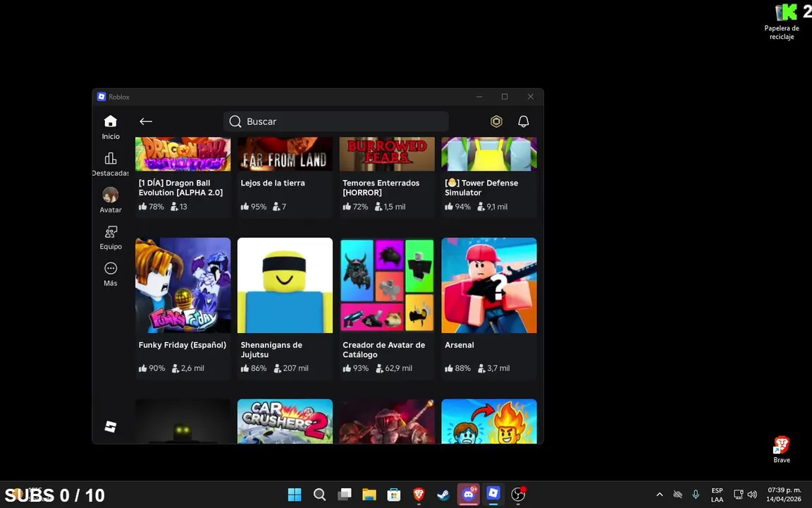Maximize the Roblox window

(x=505, y=97)
